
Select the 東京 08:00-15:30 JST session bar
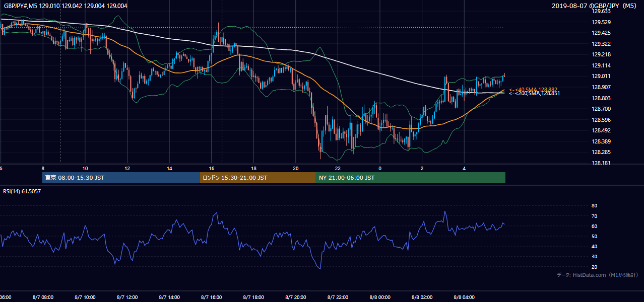point(121,178)
